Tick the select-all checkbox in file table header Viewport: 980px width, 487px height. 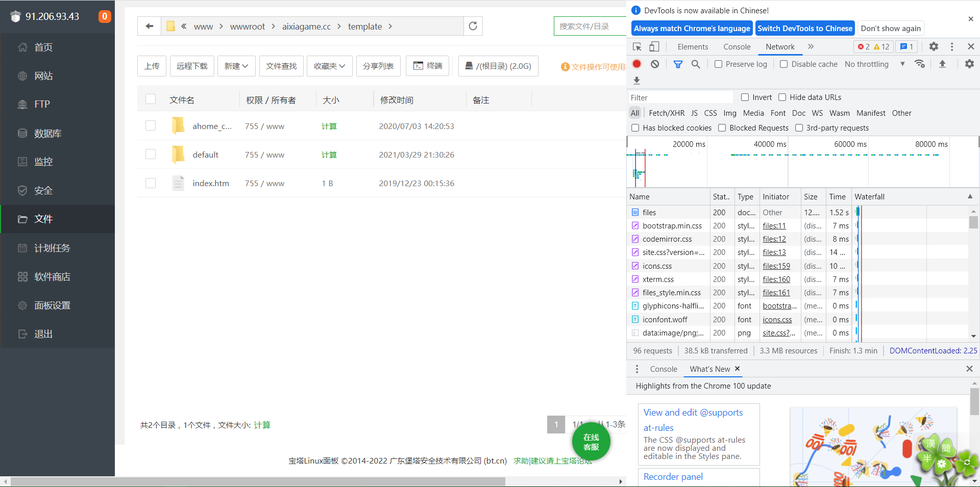(x=151, y=99)
